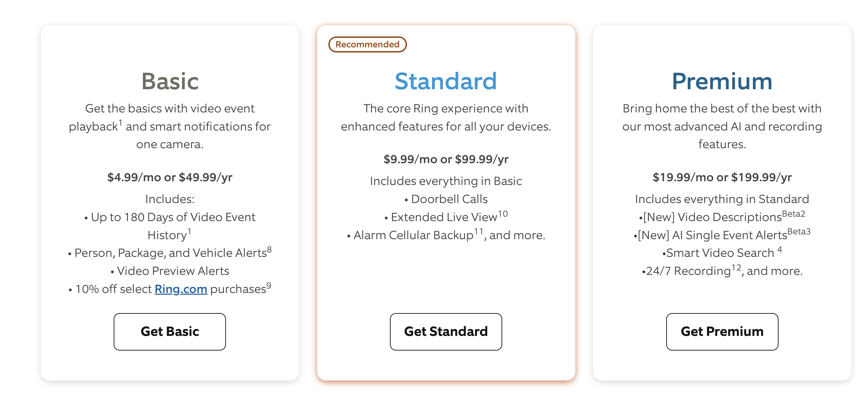
Task: Click the $19.99/mo or $199.99/yr price
Action: point(722,177)
